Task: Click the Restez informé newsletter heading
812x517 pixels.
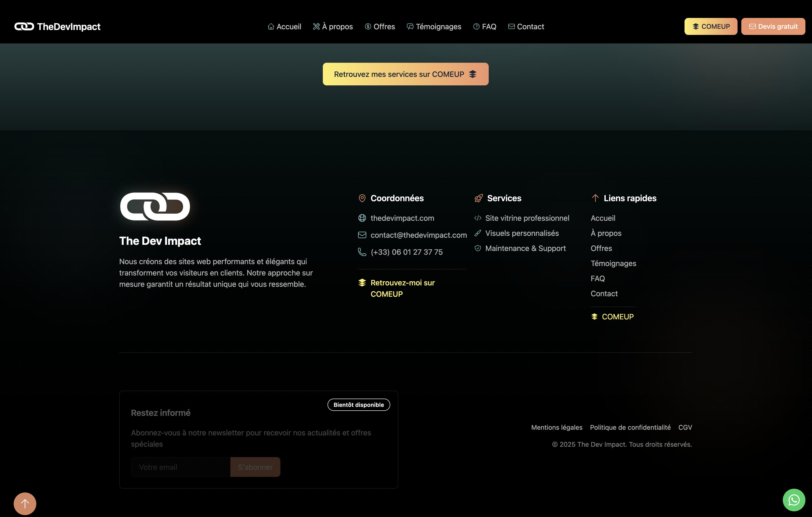Action: [160, 413]
